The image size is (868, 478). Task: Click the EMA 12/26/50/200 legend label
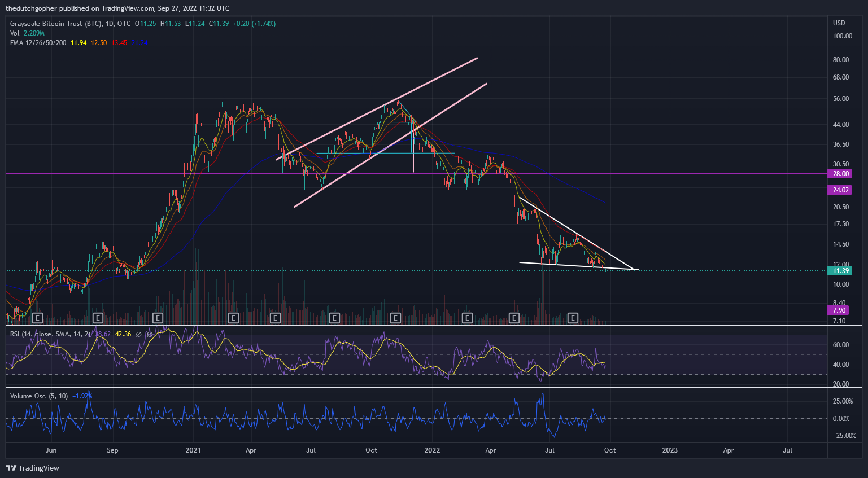pos(38,43)
